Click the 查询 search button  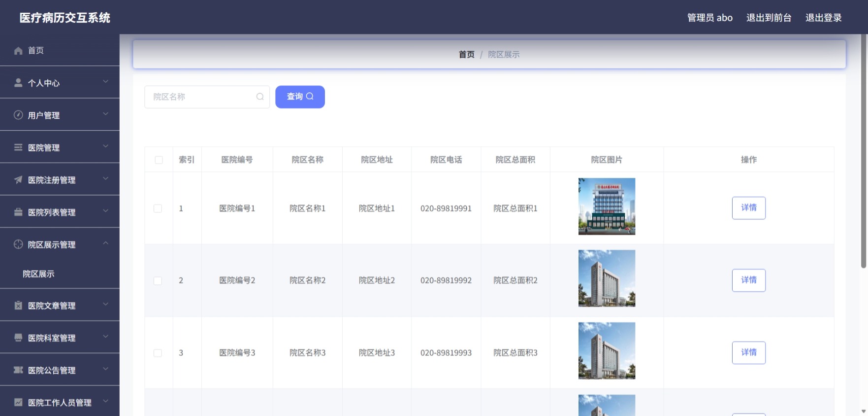point(300,97)
